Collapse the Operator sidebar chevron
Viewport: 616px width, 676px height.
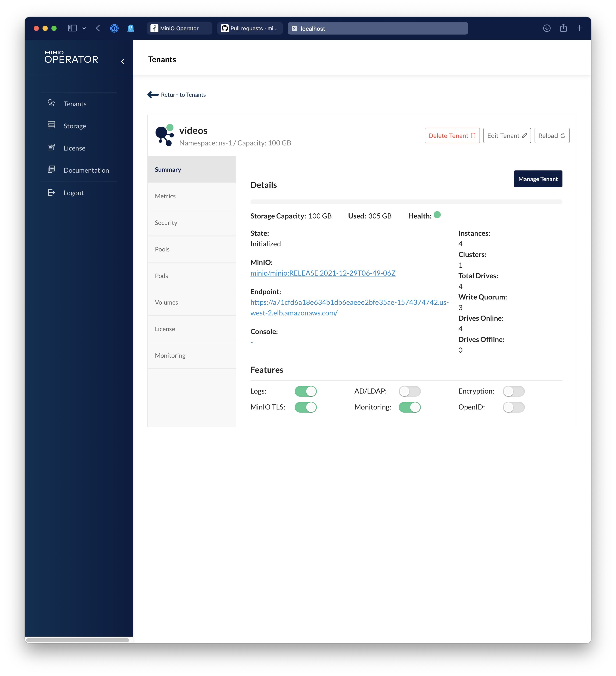tap(123, 61)
